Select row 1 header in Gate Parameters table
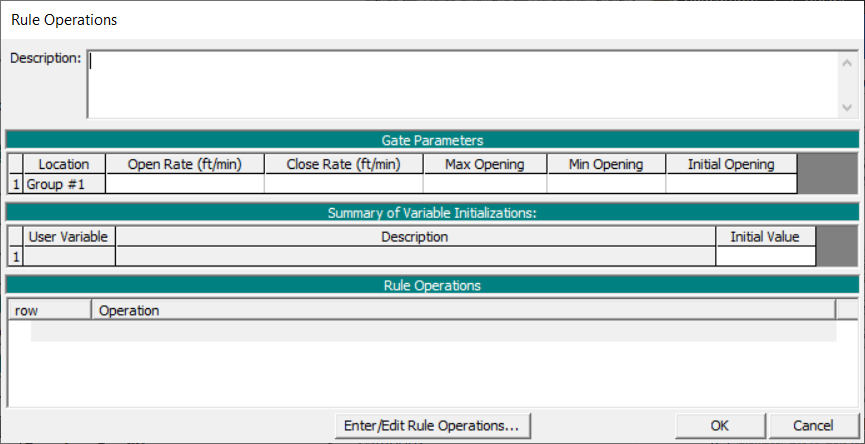Viewport: 865px width, 444px height. pos(16,184)
